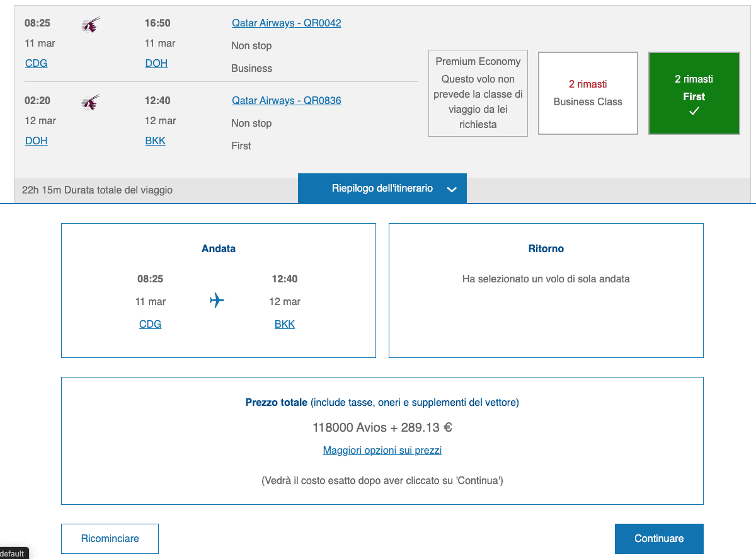Click the Andata heading
Screen dimensions: 756x559
(219, 248)
